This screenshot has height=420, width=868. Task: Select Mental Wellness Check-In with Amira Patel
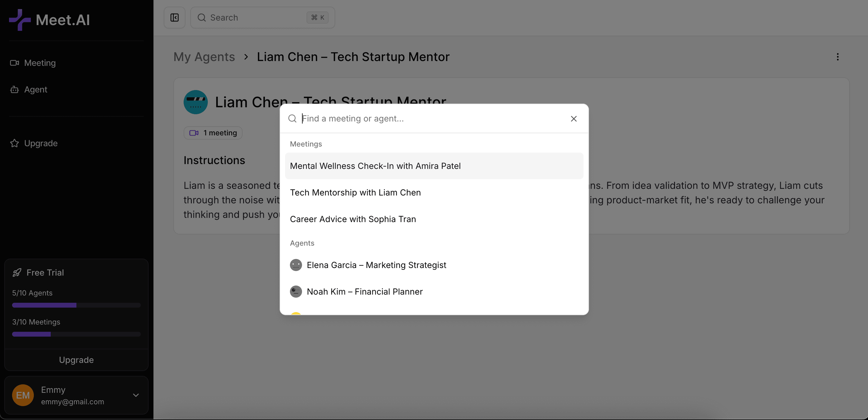[x=375, y=166]
